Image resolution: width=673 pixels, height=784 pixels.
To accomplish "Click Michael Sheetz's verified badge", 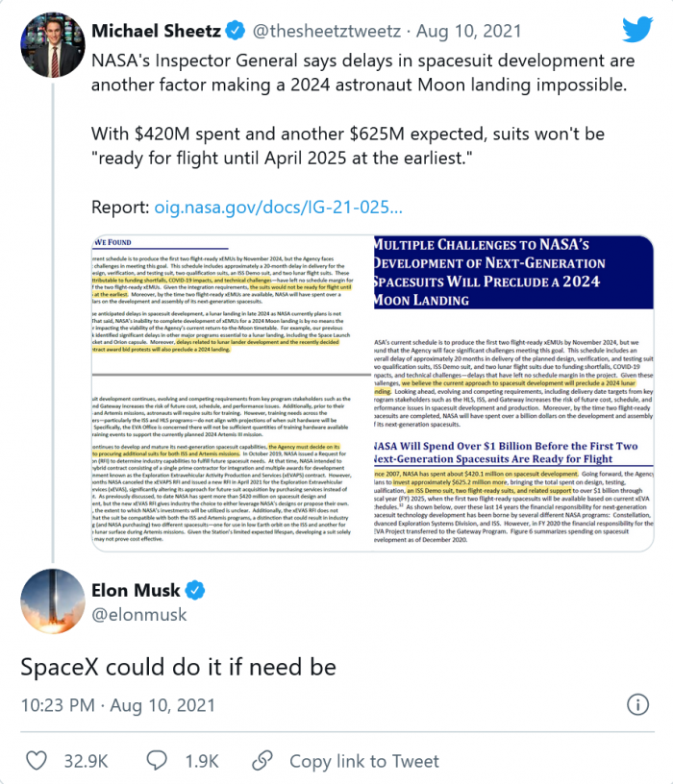I will 235,33.
